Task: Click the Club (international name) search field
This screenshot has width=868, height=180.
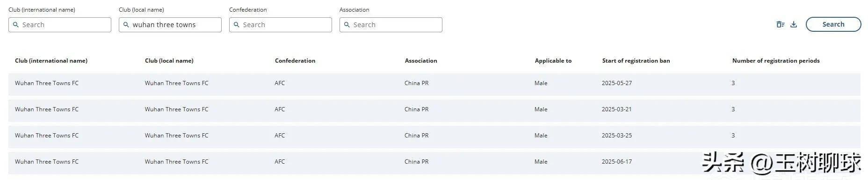Action: tap(60, 25)
